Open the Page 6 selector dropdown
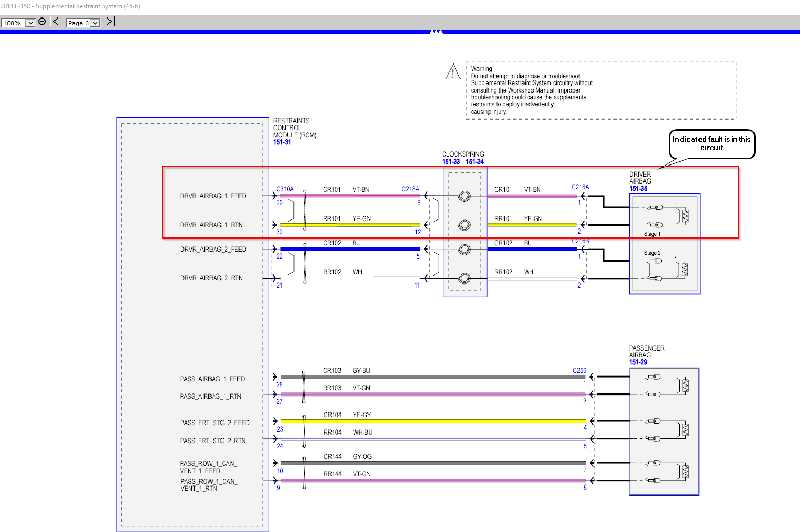Viewport: 800px width, 532px height. pyautogui.click(x=95, y=23)
